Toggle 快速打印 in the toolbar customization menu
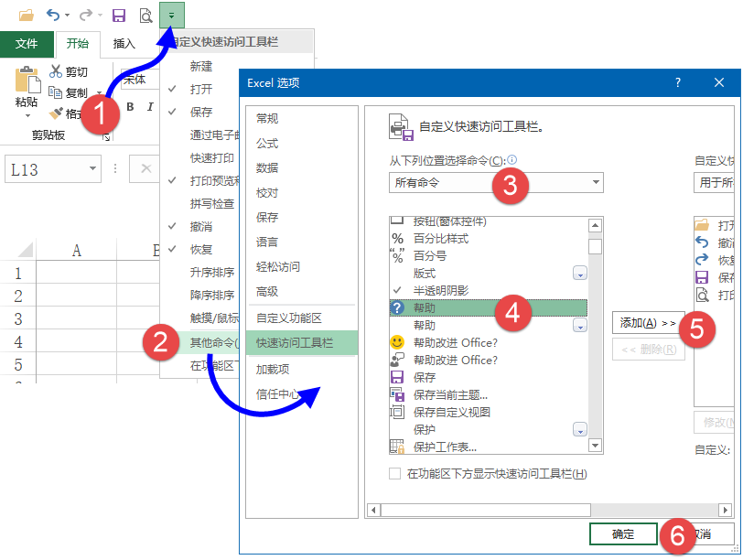This screenshot has height=560, width=743. pyautogui.click(x=211, y=157)
